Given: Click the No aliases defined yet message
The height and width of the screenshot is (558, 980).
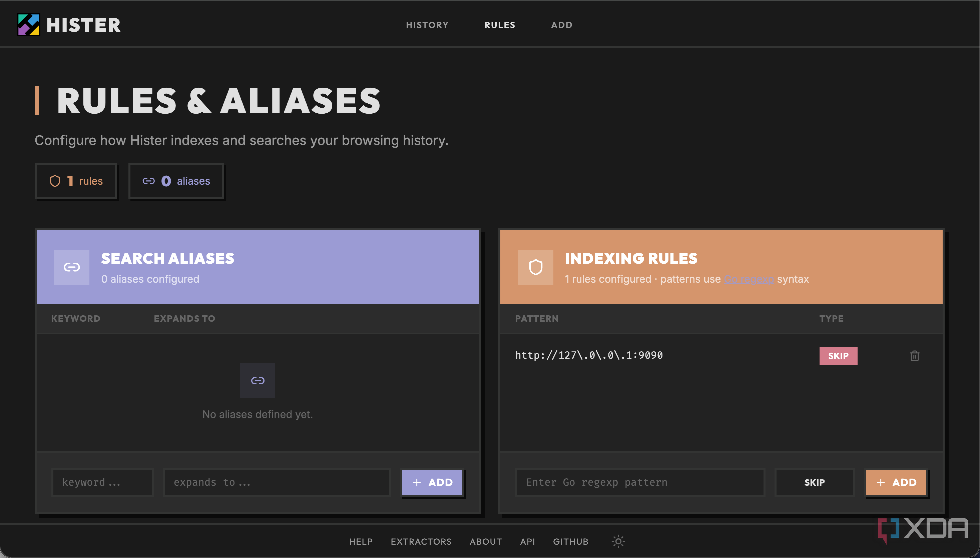Looking at the screenshot, I should [258, 414].
